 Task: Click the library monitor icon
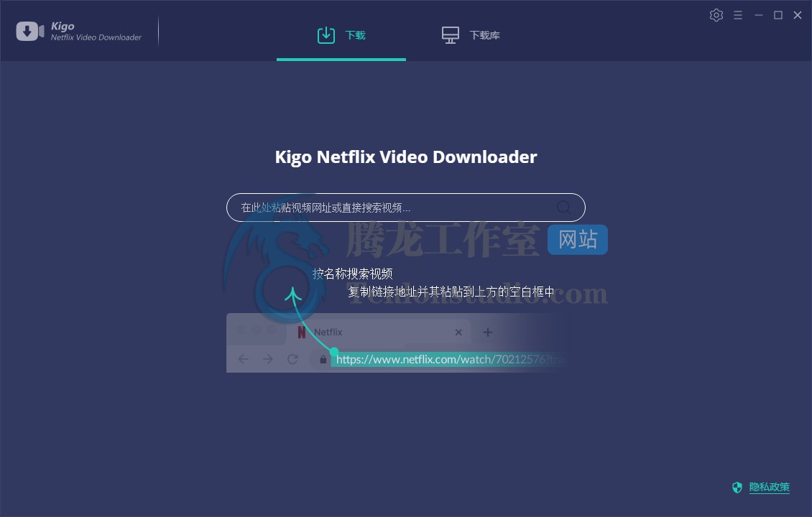pyautogui.click(x=450, y=35)
